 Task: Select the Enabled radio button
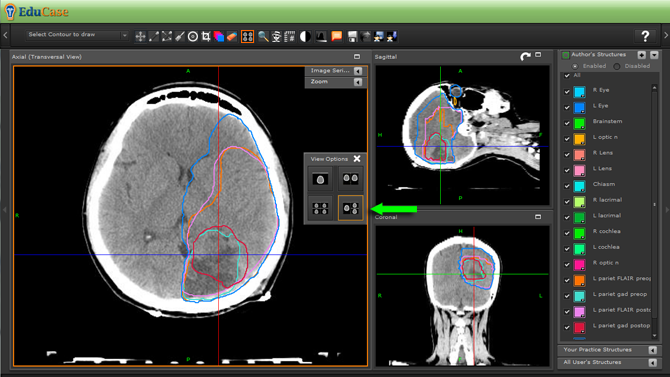point(575,66)
